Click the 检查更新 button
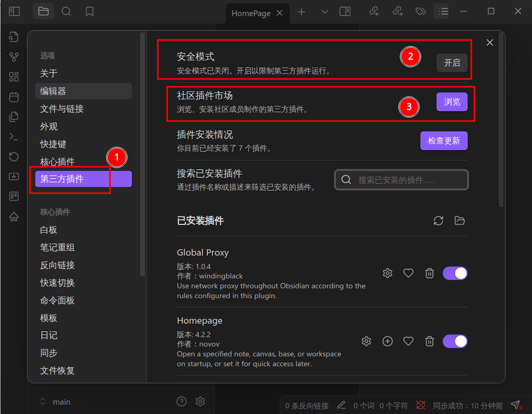Viewport: 532px width, 414px height. (x=444, y=141)
